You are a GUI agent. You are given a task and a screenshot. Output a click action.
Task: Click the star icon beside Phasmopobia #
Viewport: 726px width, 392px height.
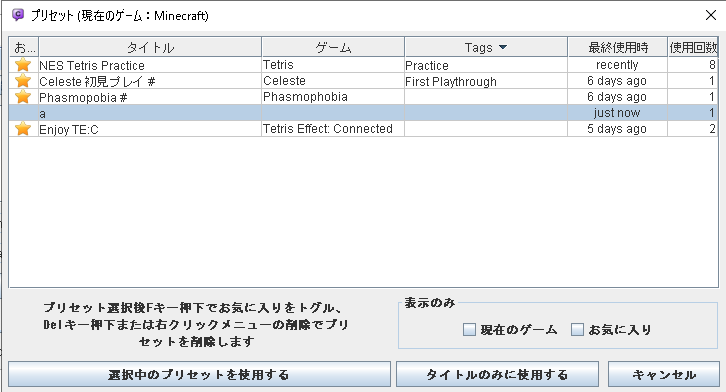coord(23,97)
